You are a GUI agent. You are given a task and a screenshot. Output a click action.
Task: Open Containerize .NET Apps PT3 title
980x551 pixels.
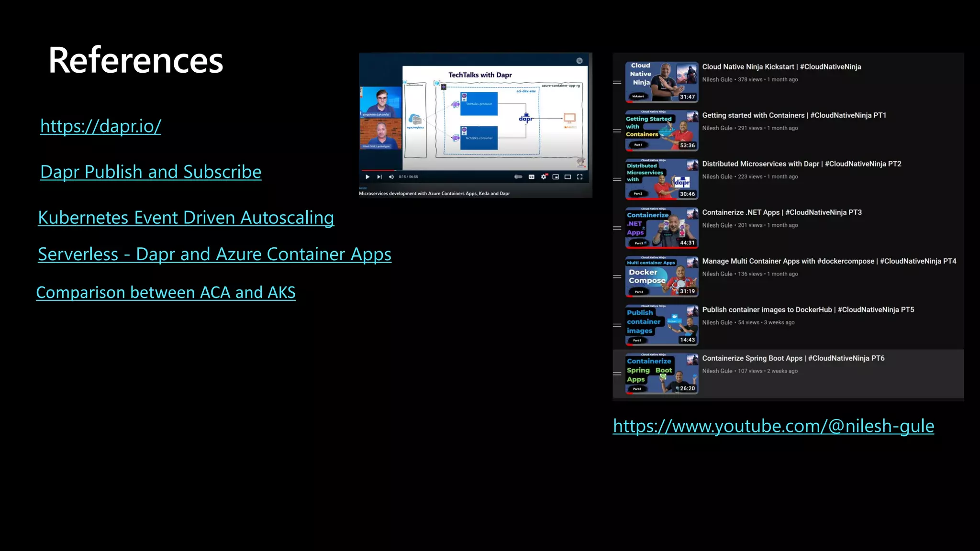pyautogui.click(x=782, y=212)
